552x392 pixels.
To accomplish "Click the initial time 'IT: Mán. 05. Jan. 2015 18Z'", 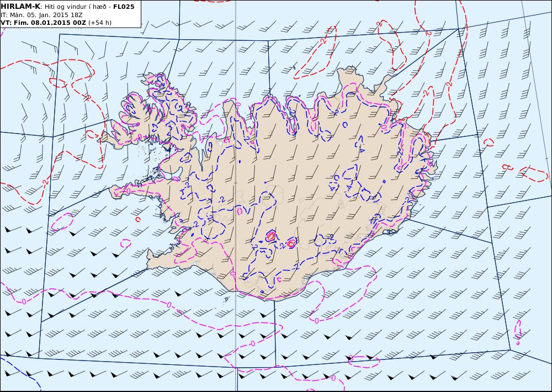I will pos(41,15).
